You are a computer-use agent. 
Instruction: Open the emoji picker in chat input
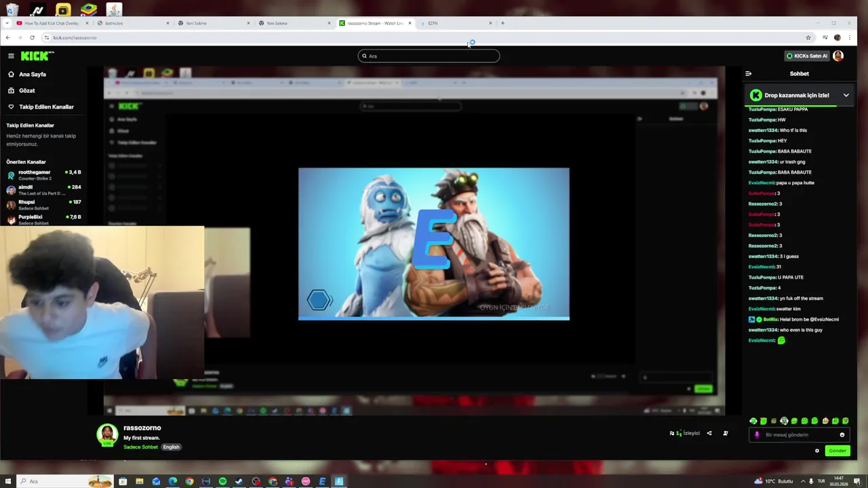point(842,435)
